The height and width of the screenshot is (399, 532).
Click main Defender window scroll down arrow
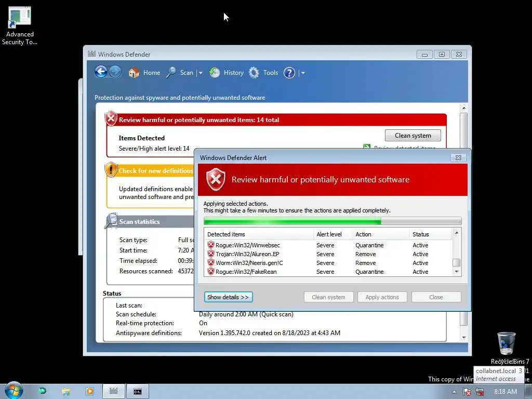click(x=464, y=337)
